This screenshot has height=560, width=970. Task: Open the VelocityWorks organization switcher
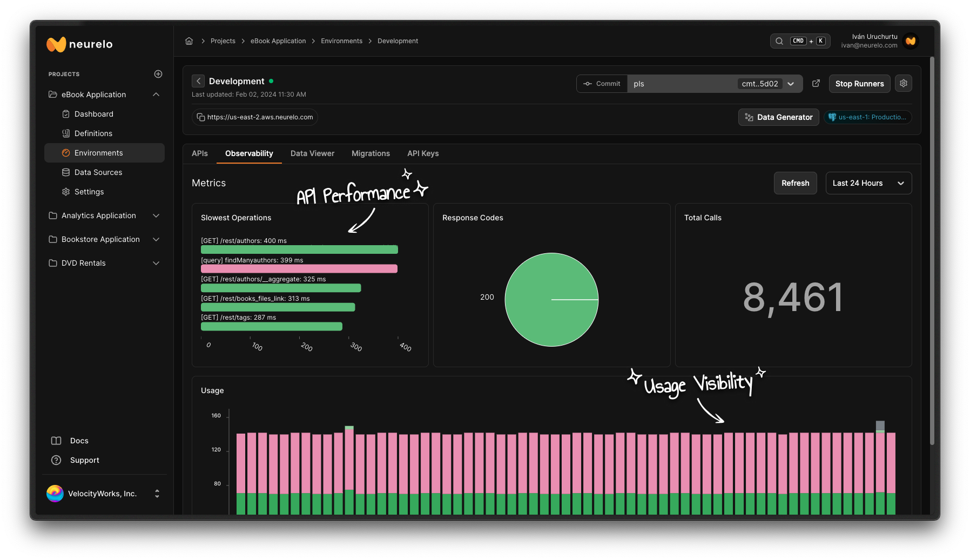pyautogui.click(x=157, y=494)
